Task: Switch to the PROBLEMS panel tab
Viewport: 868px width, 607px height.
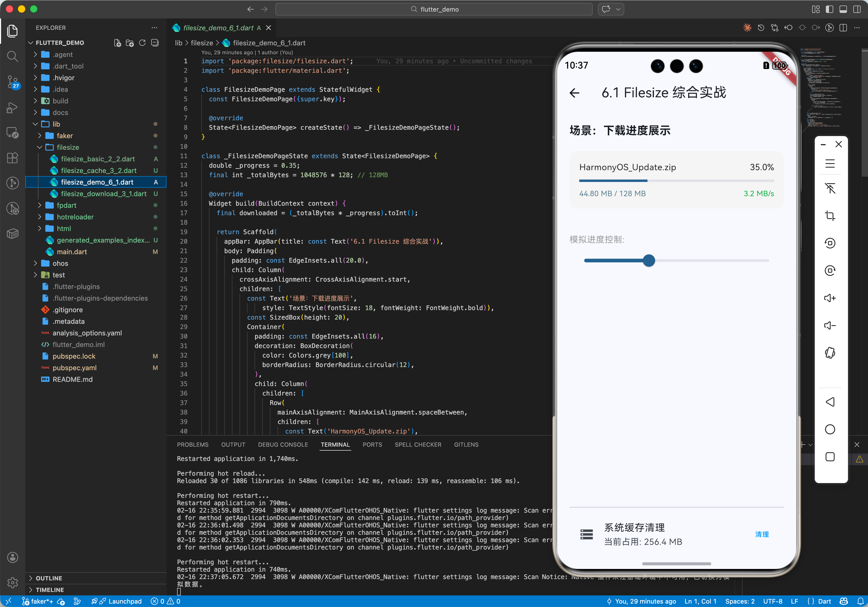Action: pyautogui.click(x=192, y=444)
